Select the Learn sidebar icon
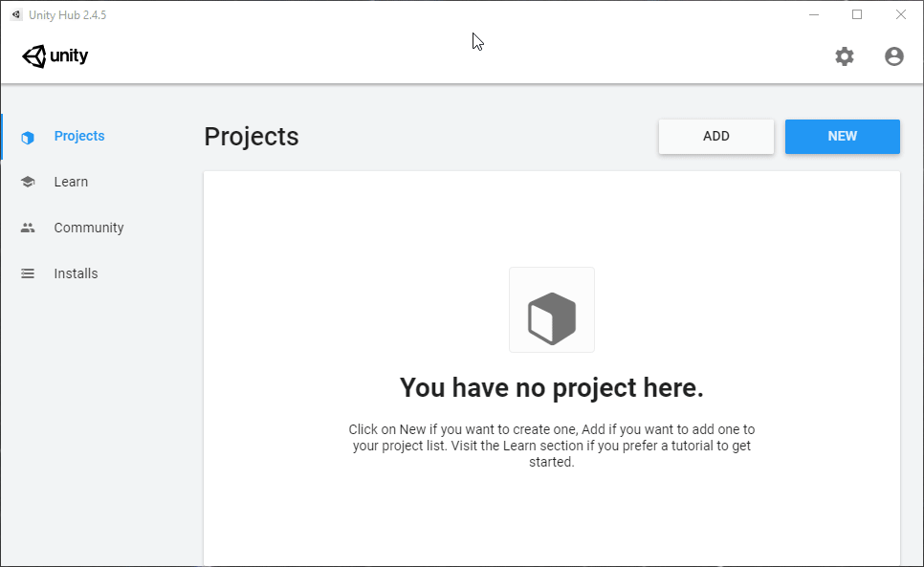Image resolution: width=924 pixels, height=567 pixels. 28,181
